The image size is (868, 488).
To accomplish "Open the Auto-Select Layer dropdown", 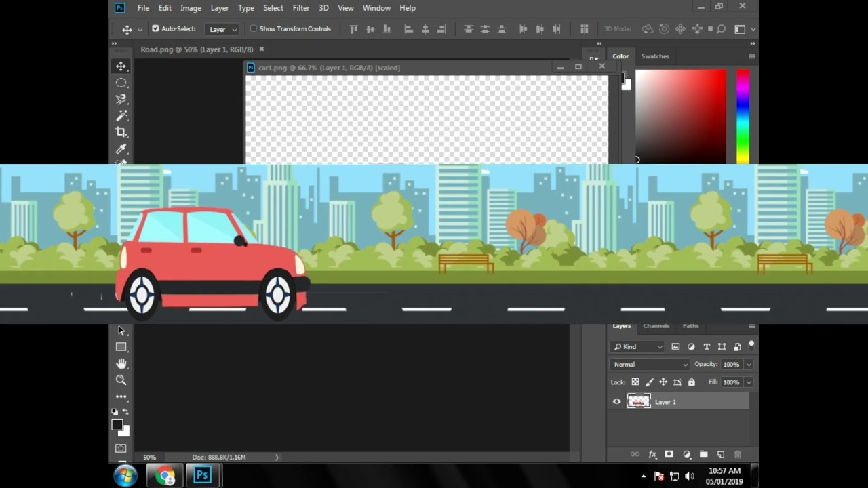I will [223, 29].
